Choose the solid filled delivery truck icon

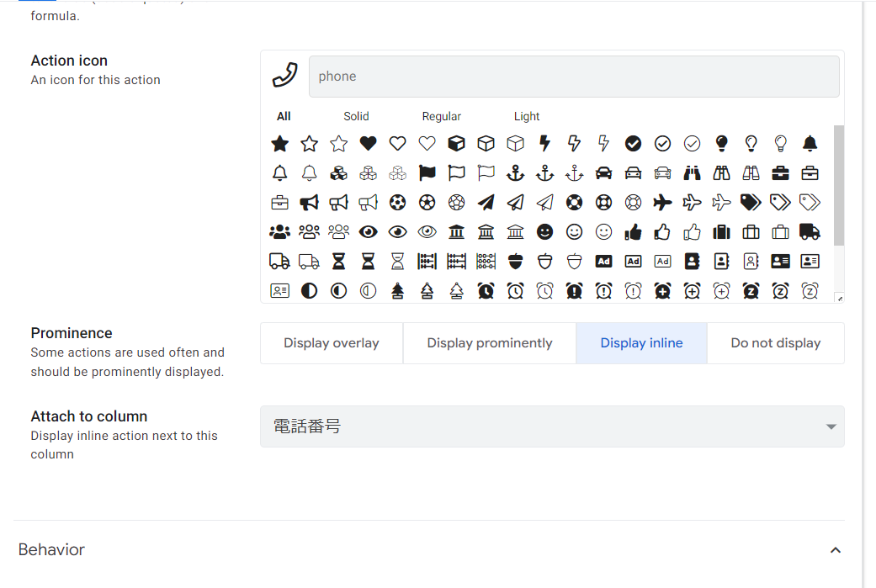coord(810,231)
